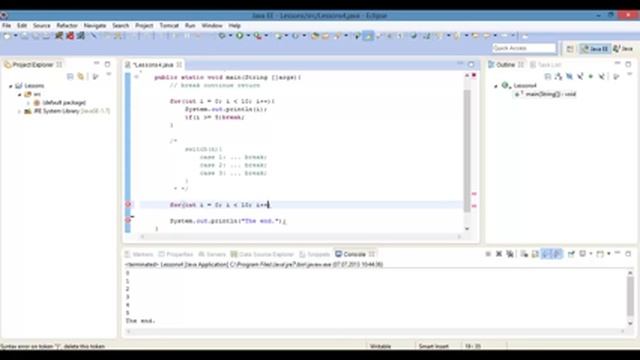The image size is (640, 360).
Task: Toggle Hide Static Members in Outline toolbar
Action: (580, 77)
